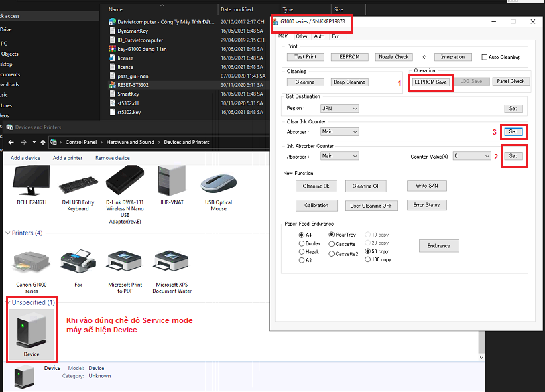Select the A4 paper radio button

tap(302, 235)
